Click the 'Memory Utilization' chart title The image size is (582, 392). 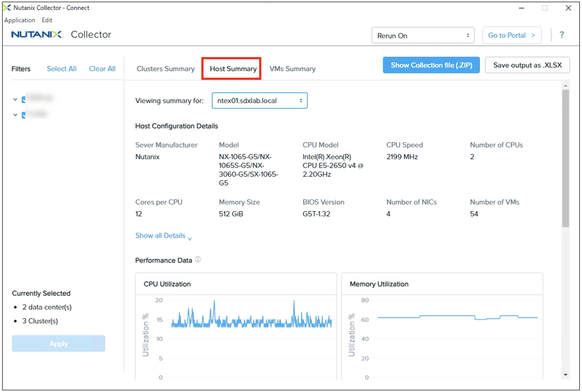tap(379, 284)
